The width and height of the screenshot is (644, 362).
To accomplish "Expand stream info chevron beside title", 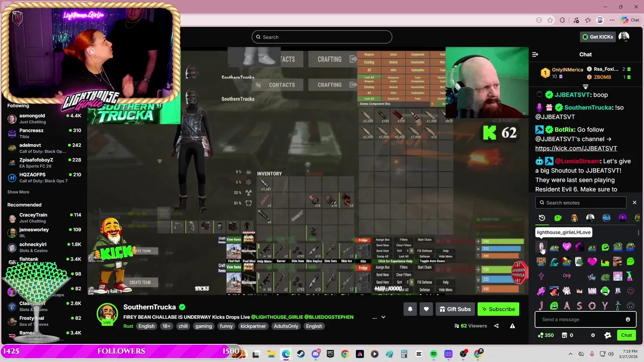I will pyautogui.click(x=383, y=317).
